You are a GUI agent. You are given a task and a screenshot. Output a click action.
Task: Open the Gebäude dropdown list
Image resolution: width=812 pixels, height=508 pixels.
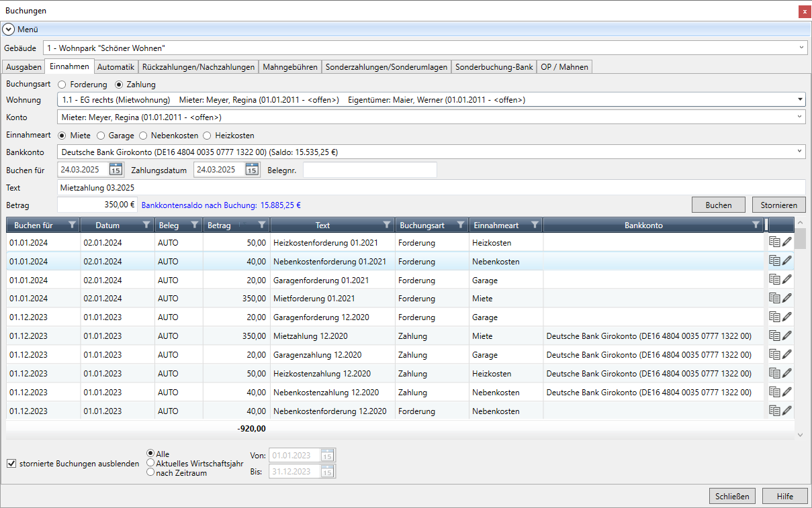coord(801,48)
